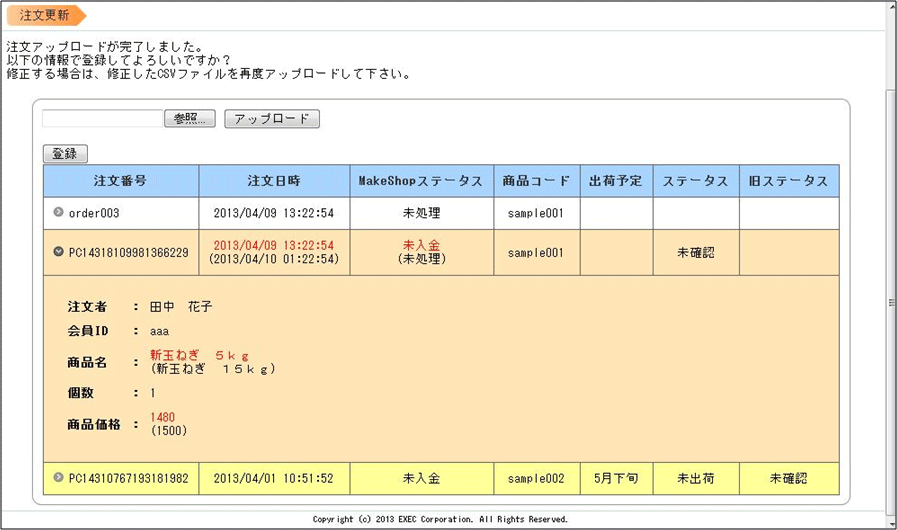Click the MakeShopステータス column header
This screenshot has height=530, width=897.
click(422, 181)
